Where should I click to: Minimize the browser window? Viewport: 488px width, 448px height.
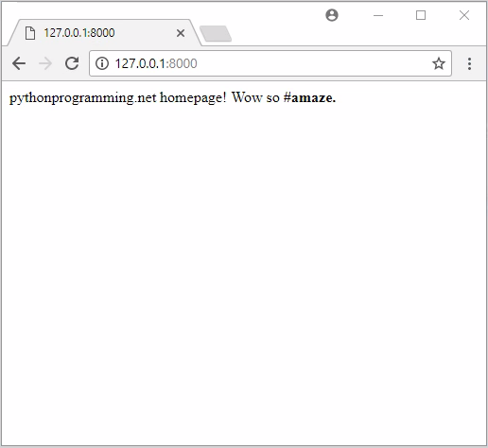point(378,15)
